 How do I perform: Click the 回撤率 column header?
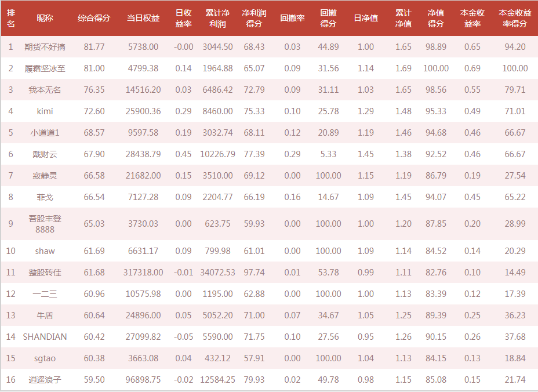tap(292, 18)
